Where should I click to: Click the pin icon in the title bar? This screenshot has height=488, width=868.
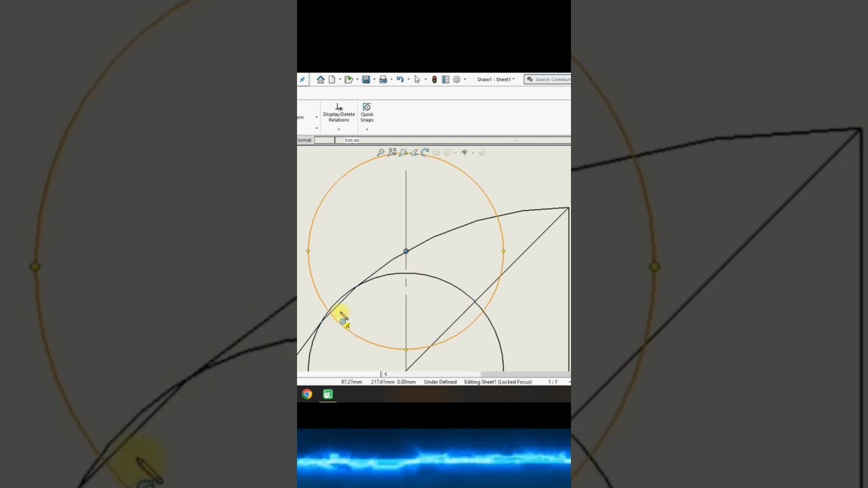pos(302,79)
